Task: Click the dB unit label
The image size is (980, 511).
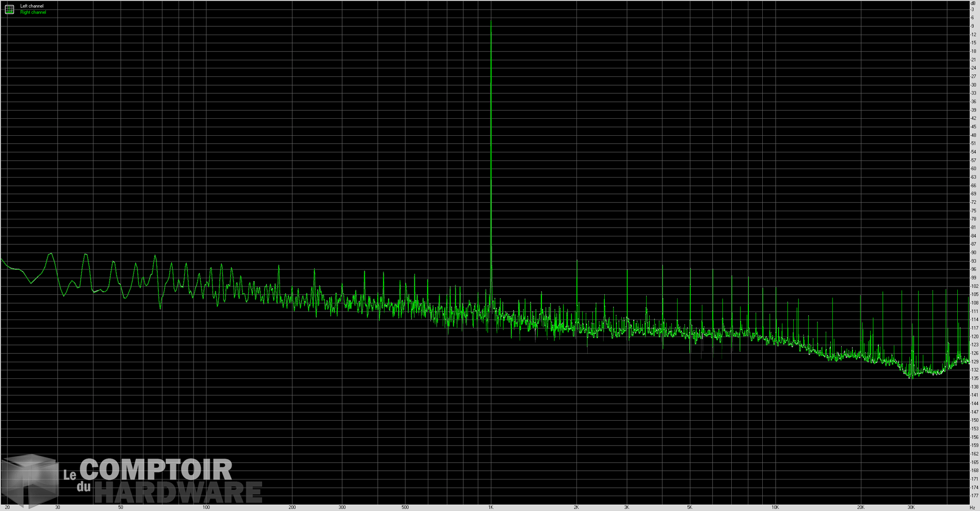Action: tap(973, 3)
